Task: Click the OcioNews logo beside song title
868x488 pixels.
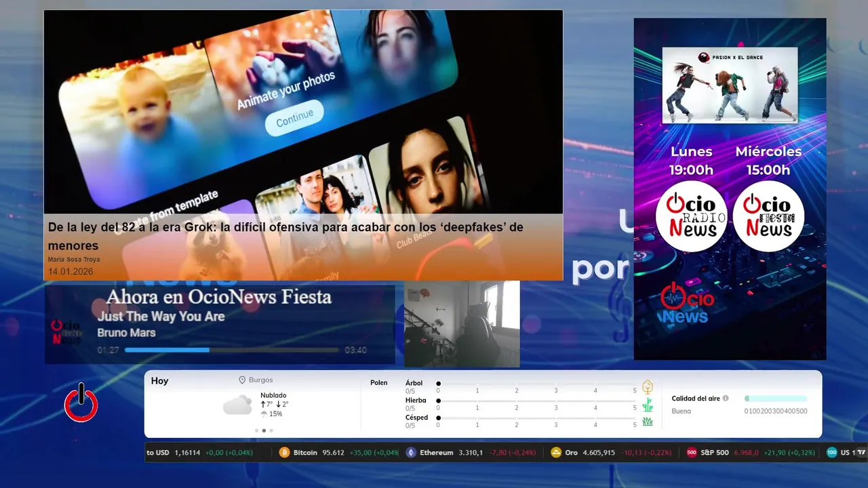Action: tap(67, 332)
